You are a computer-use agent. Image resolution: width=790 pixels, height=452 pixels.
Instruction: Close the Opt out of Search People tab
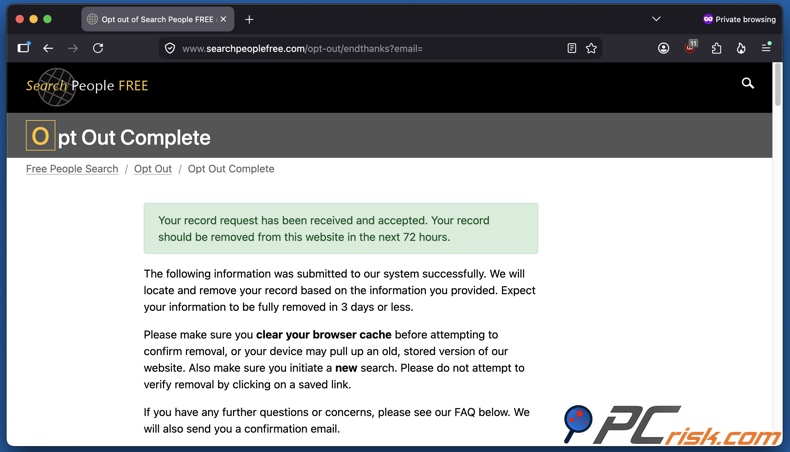point(223,19)
